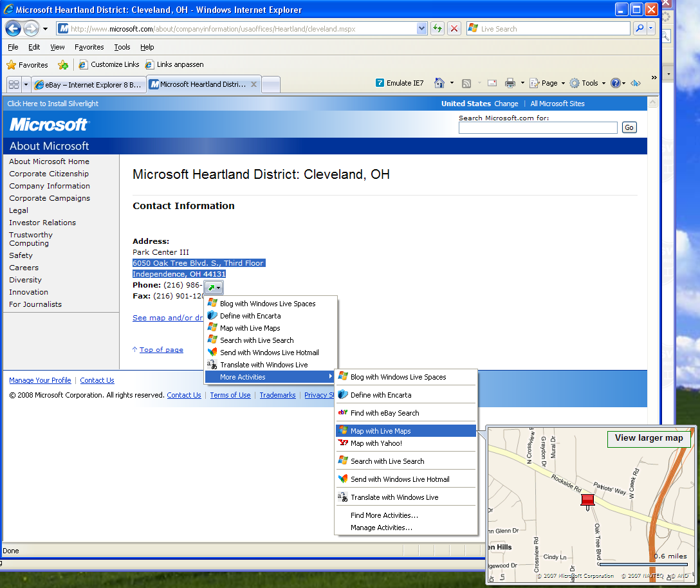Click the Home icon in command bar
This screenshot has height=588, width=700.
point(439,83)
